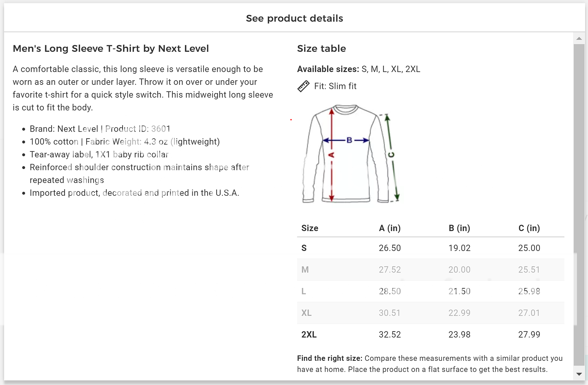Click the See product details title
This screenshot has width=588, height=385.
click(x=294, y=19)
